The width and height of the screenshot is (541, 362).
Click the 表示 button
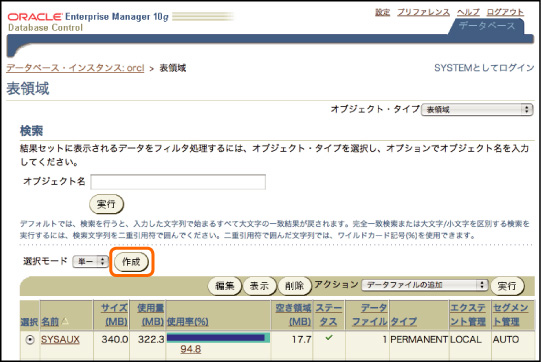[x=259, y=286]
